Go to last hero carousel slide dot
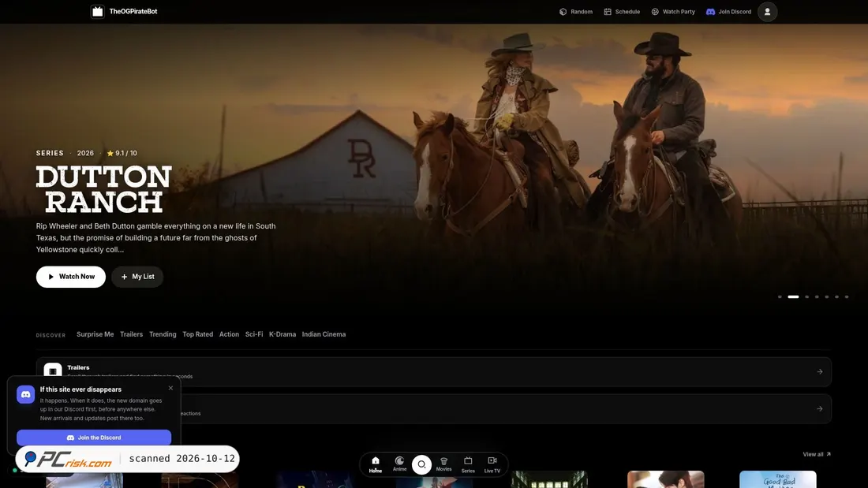The image size is (868, 488). tap(847, 297)
